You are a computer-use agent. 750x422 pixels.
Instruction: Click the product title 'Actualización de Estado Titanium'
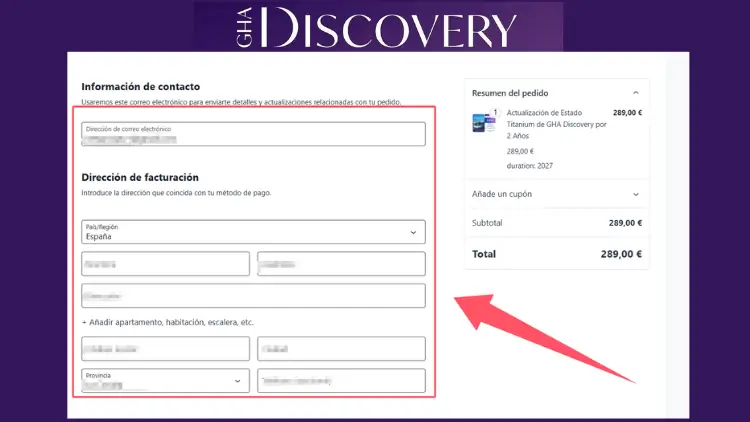pyautogui.click(x=557, y=124)
